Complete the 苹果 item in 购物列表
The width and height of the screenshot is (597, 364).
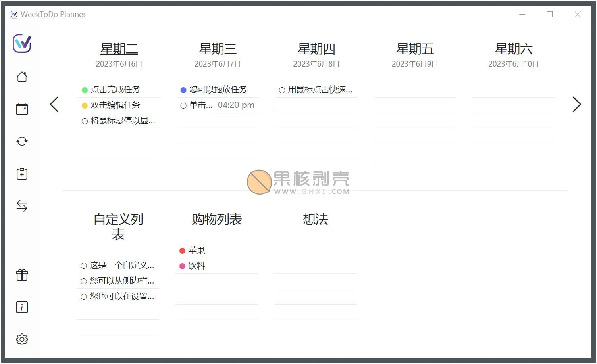pyautogui.click(x=183, y=250)
